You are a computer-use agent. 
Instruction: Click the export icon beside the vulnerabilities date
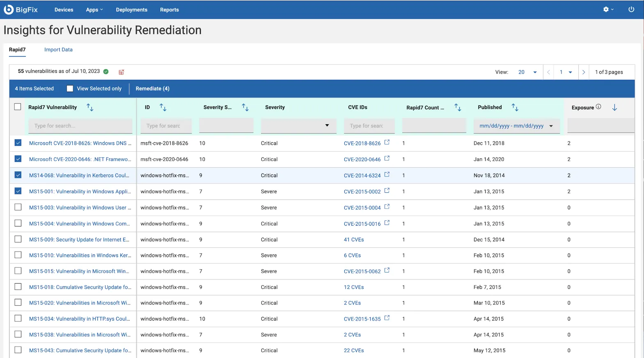[x=121, y=72]
